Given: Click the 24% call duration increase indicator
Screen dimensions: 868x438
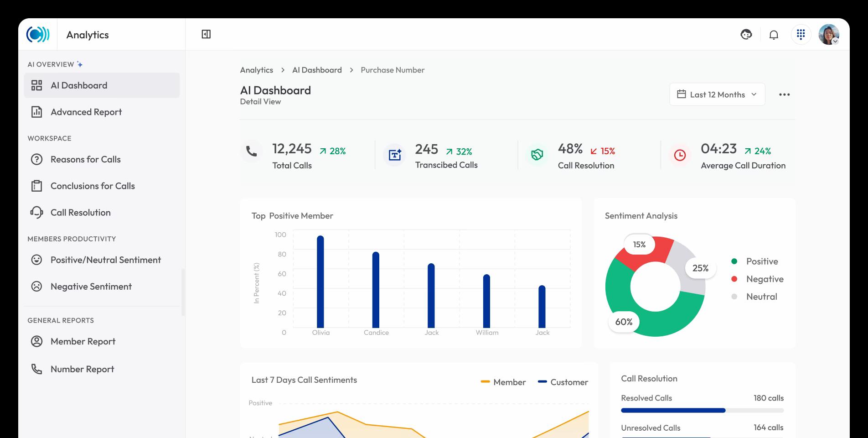Looking at the screenshot, I should (758, 151).
